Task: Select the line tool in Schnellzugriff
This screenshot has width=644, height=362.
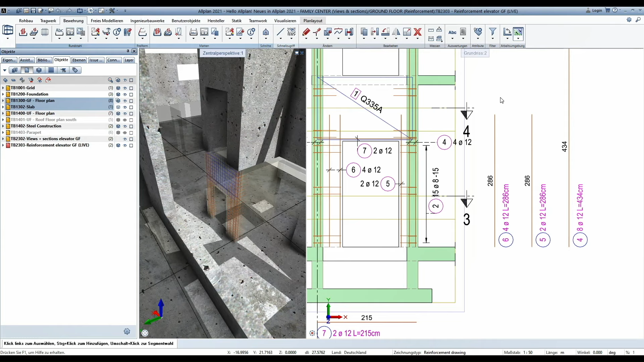Action: pyautogui.click(x=280, y=32)
